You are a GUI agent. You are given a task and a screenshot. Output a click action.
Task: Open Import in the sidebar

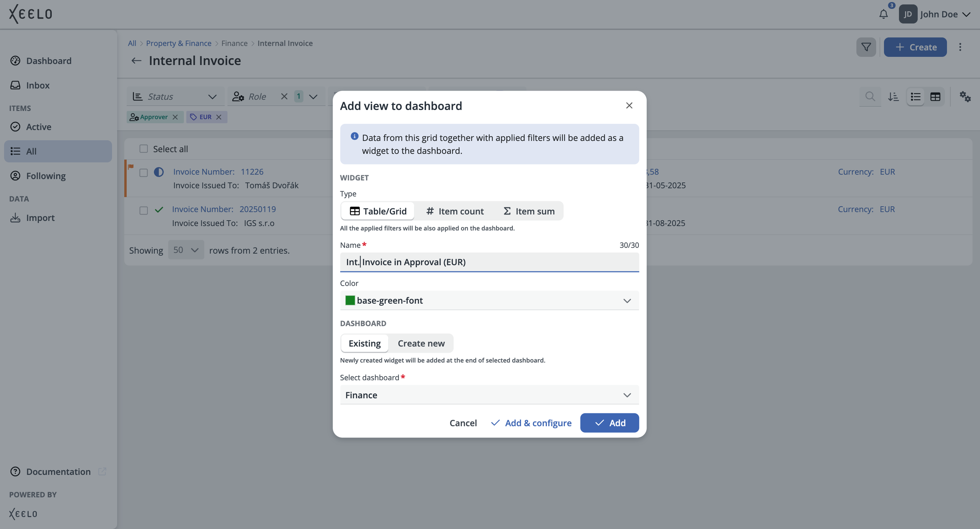click(58, 218)
